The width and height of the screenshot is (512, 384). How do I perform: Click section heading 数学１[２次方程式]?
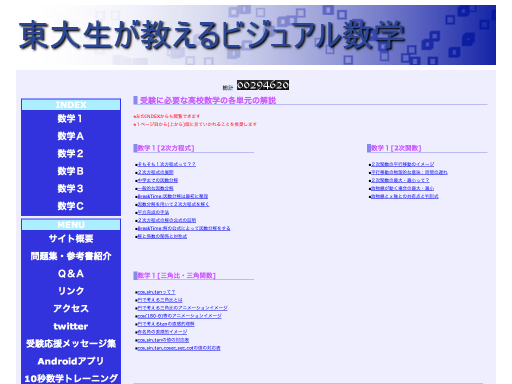point(166,148)
